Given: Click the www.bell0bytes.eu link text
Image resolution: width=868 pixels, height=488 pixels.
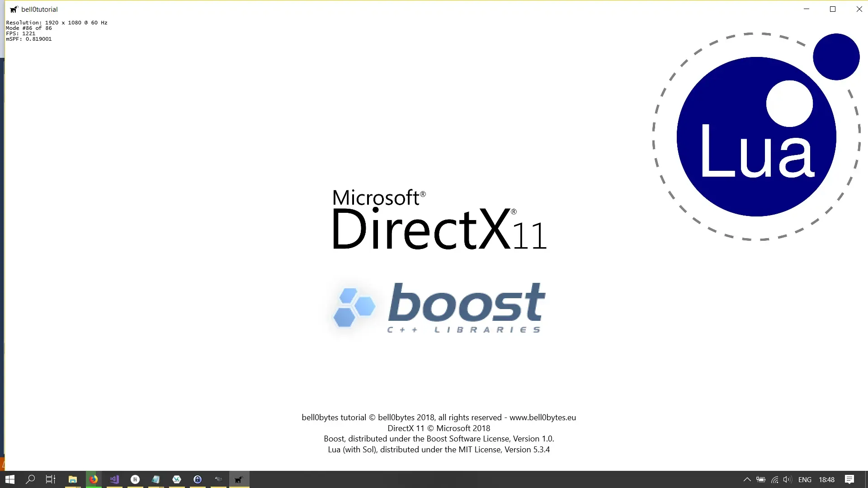Looking at the screenshot, I should [542, 418].
